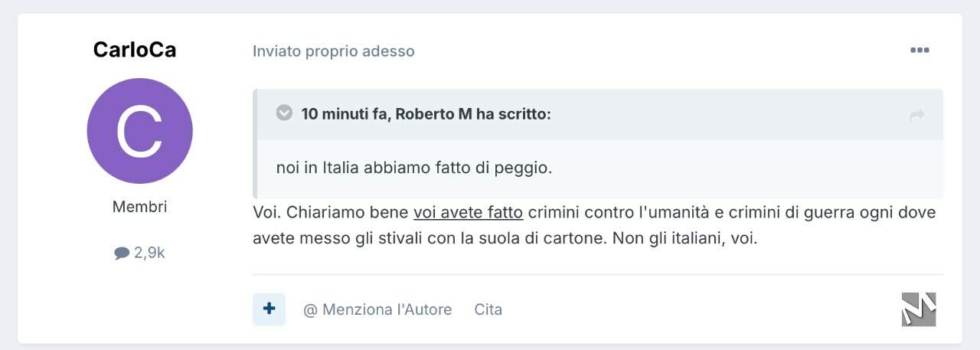Click the plus multi-quote button

point(269,309)
